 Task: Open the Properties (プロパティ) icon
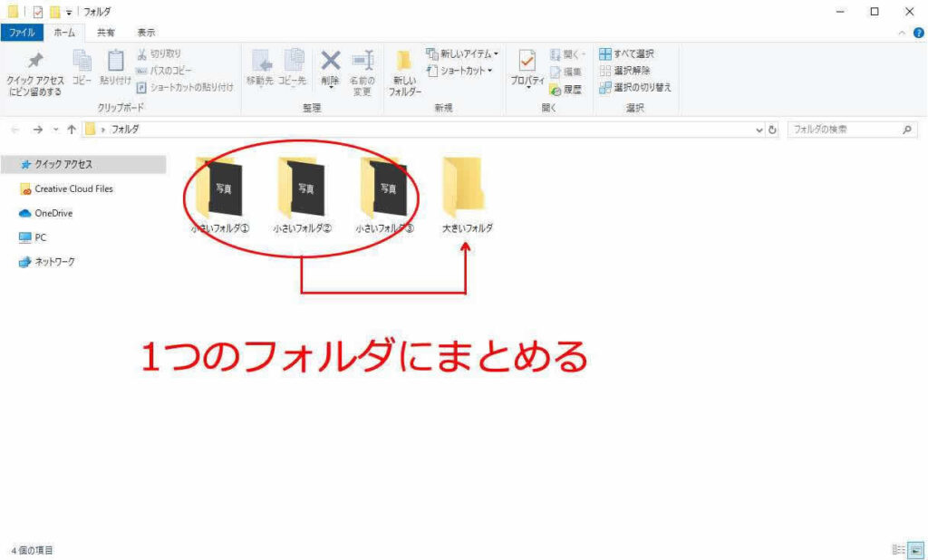527,62
